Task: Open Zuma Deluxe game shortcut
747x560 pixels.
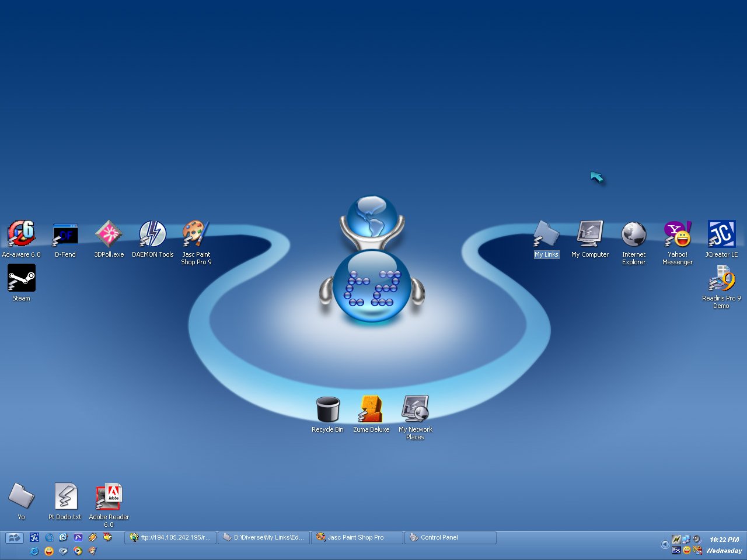Action: click(x=371, y=409)
